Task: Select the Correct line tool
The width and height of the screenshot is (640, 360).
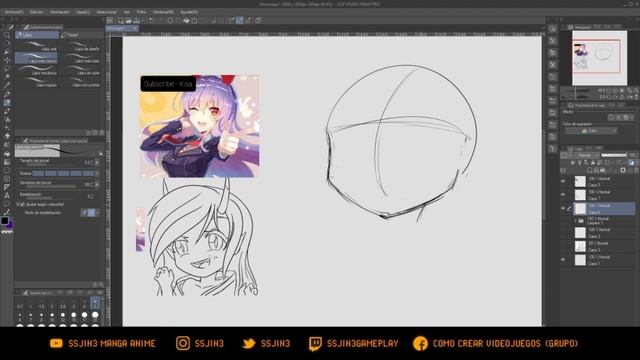Action: click(7, 212)
